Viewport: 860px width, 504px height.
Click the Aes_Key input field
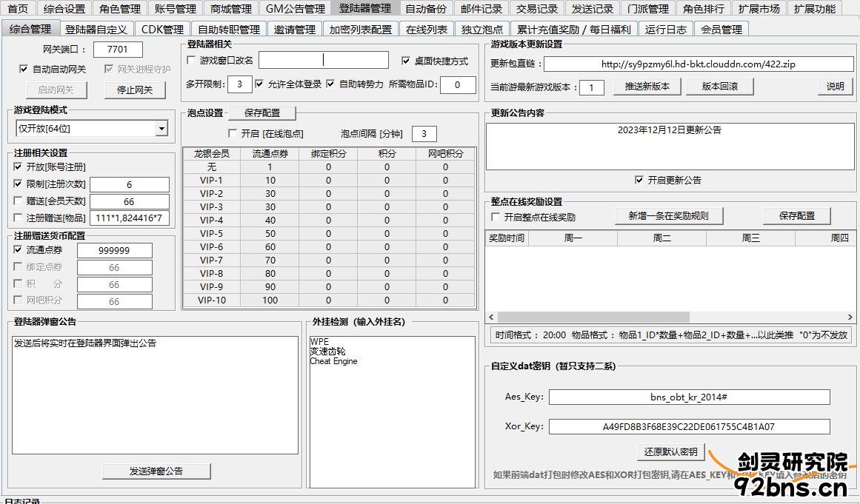click(x=689, y=397)
